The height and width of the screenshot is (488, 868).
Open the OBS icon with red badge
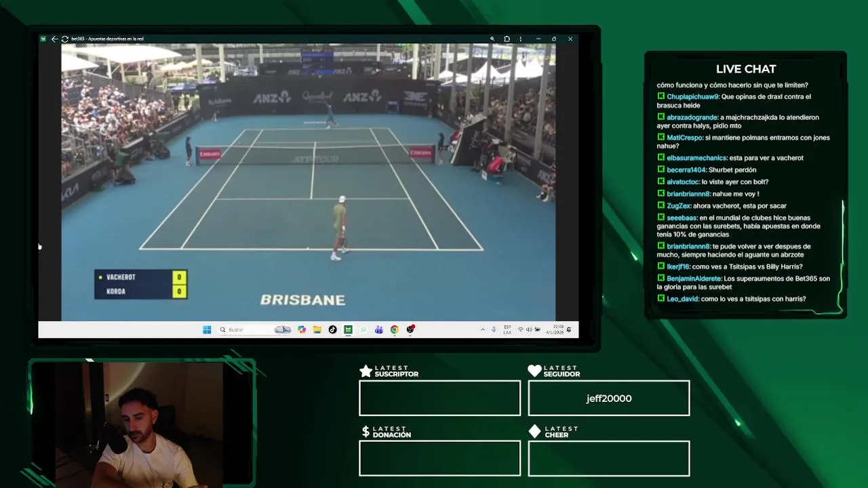[410, 329]
